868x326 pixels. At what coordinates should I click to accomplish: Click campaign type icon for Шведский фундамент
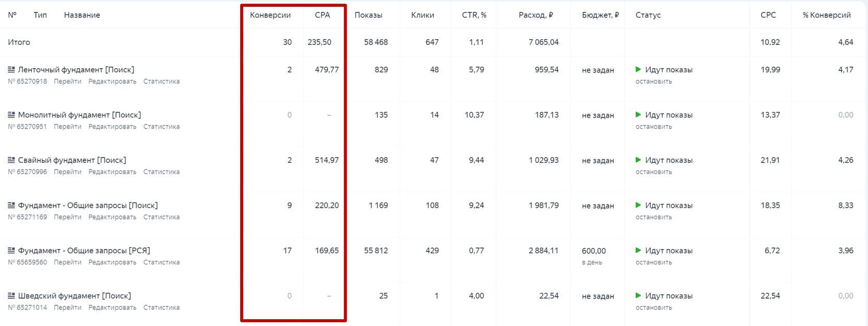point(11,296)
